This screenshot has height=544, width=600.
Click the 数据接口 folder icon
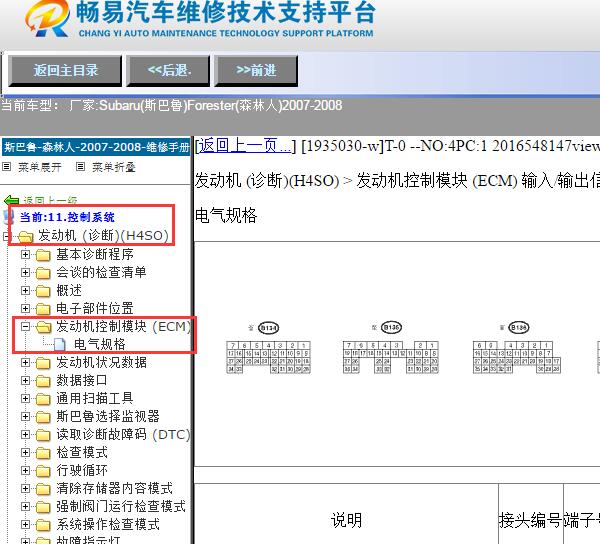(x=43, y=381)
